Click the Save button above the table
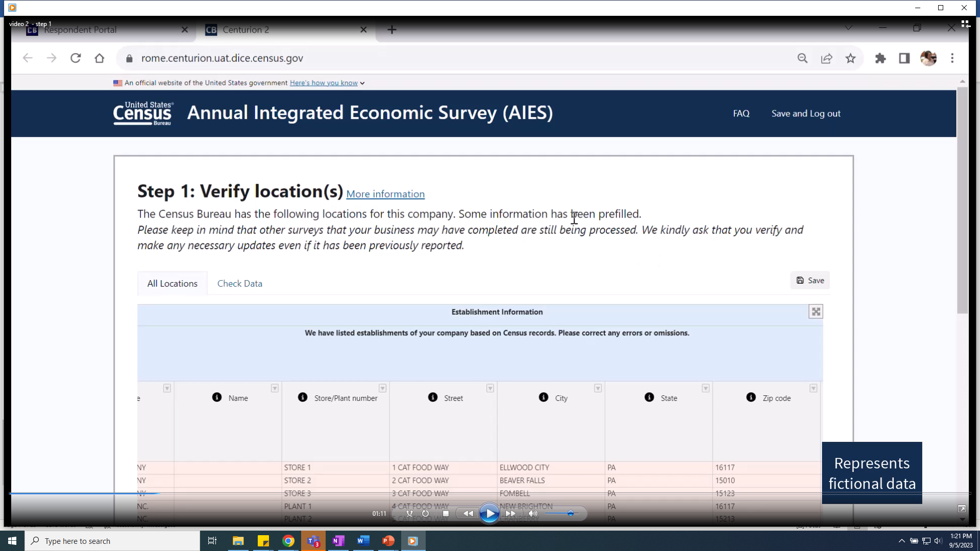Image resolution: width=980 pixels, height=551 pixels. (810, 281)
